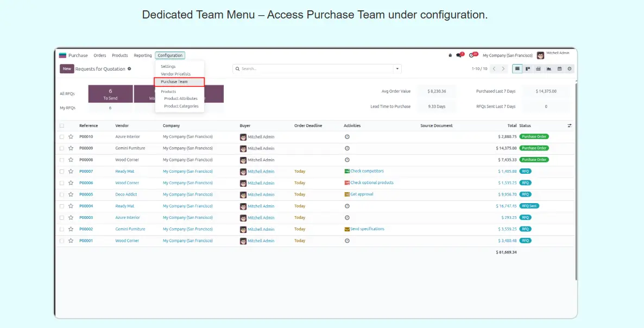Open the Check competitors activity link
644x328 pixels.
[367, 171]
